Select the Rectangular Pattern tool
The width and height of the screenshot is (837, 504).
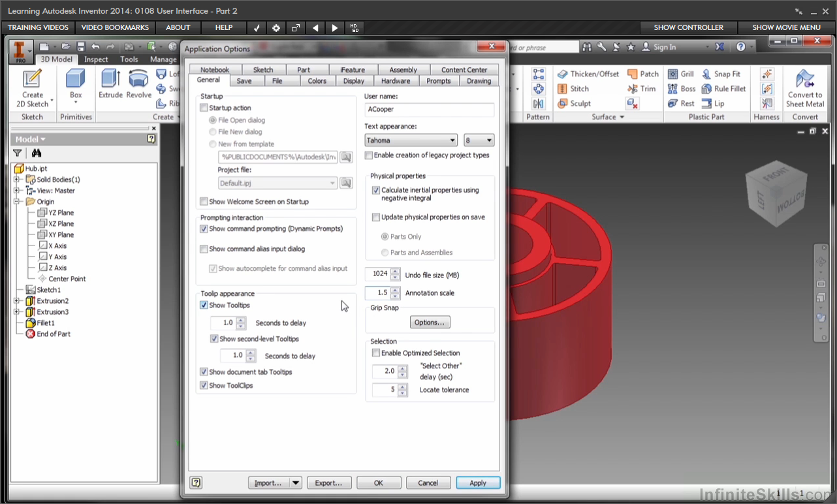pyautogui.click(x=539, y=74)
